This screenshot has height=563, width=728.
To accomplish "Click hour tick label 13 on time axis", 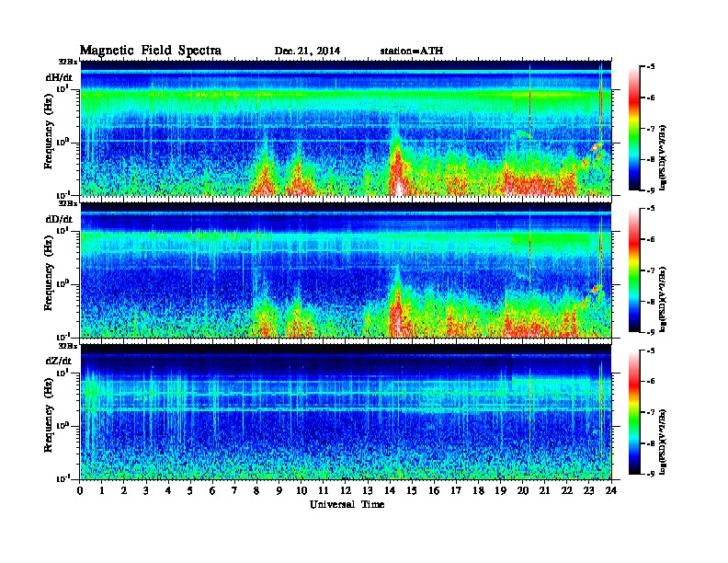I will 368,490.
